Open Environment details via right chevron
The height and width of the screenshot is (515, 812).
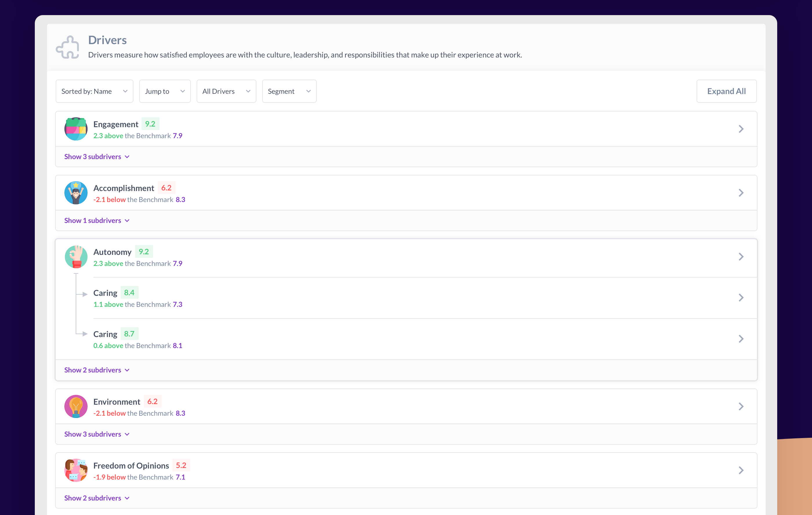click(x=741, y=406)
